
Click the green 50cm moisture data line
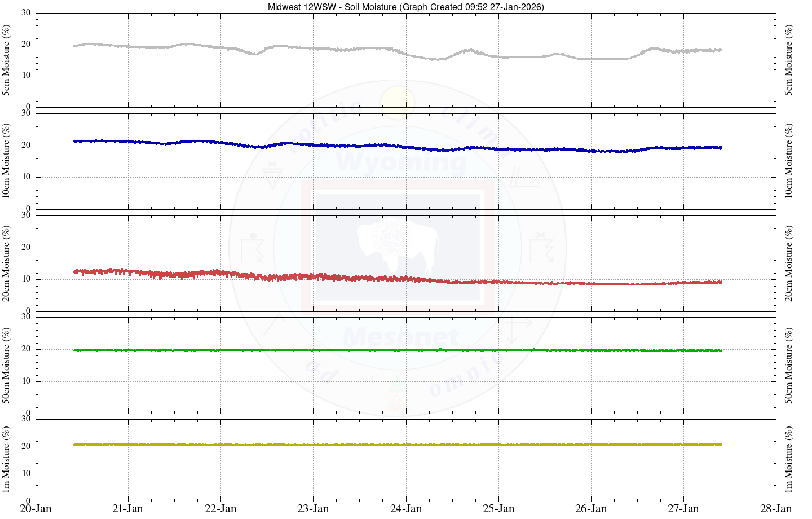point(395,350)
